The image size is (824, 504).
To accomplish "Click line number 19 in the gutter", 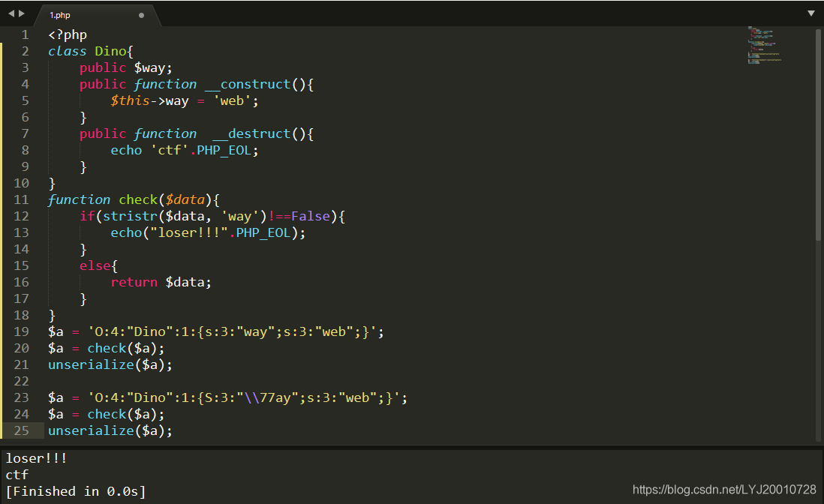I will point(21,331).
